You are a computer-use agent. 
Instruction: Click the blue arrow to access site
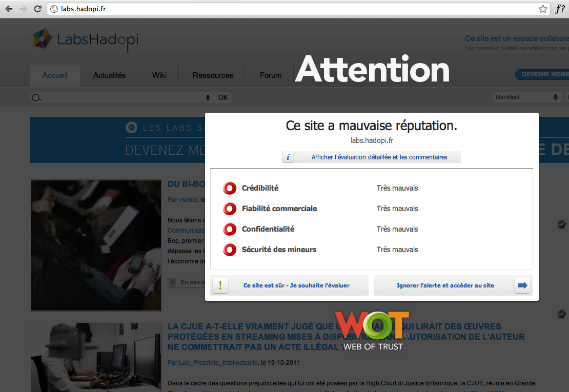(522, 285)
